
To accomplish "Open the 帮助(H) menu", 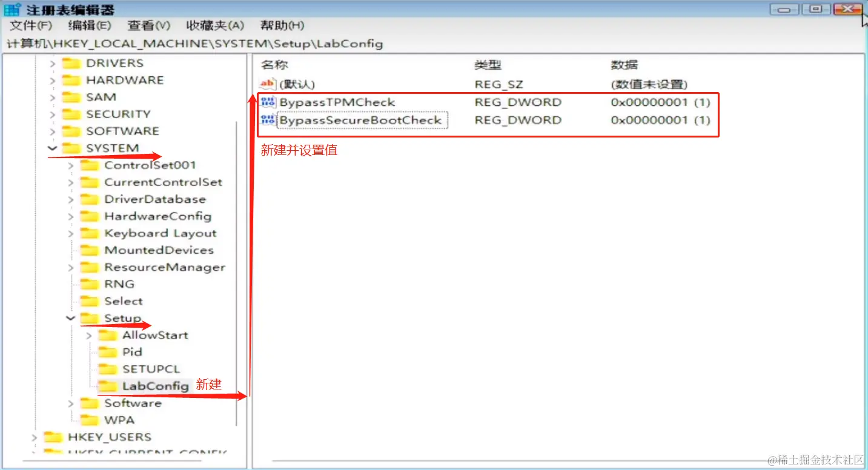I will pyautogui.click(x=282, y=25).
